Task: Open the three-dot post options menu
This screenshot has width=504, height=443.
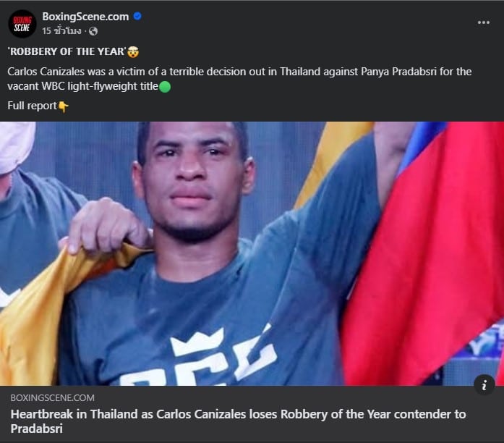Action: click(x=484, y=22)
